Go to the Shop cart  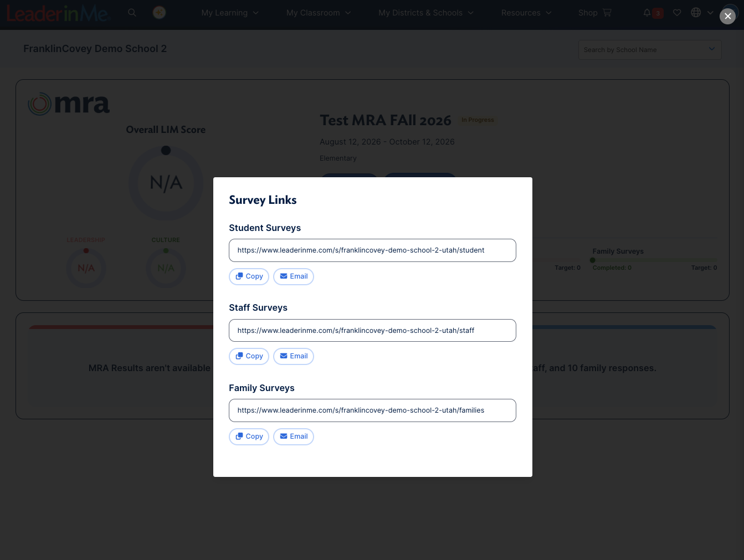click(x=595, y=13)
